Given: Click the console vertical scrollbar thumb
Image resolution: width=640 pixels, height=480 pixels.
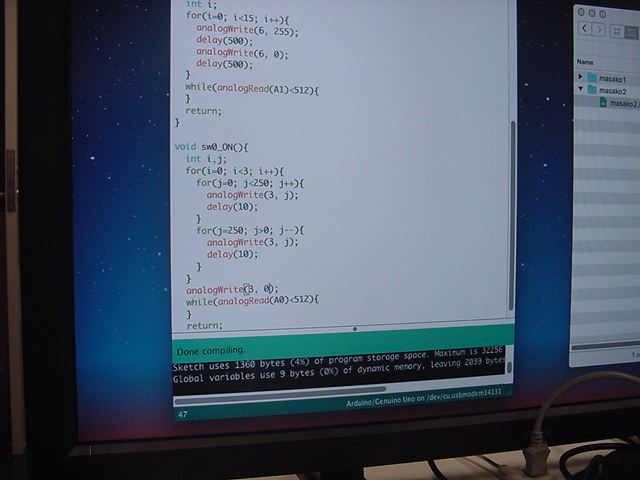Looking at the screenshot, I should click(x=509, y=367).
